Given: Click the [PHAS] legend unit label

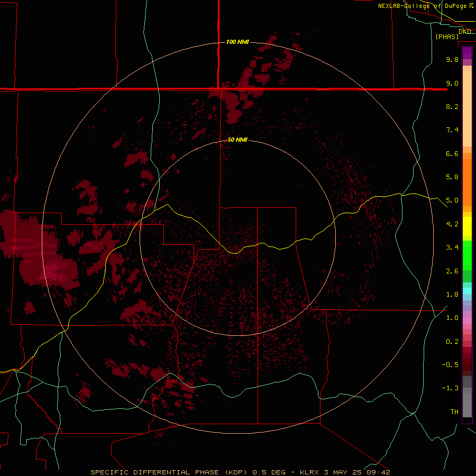Looking at the screenshot, I should click(447, 36).
